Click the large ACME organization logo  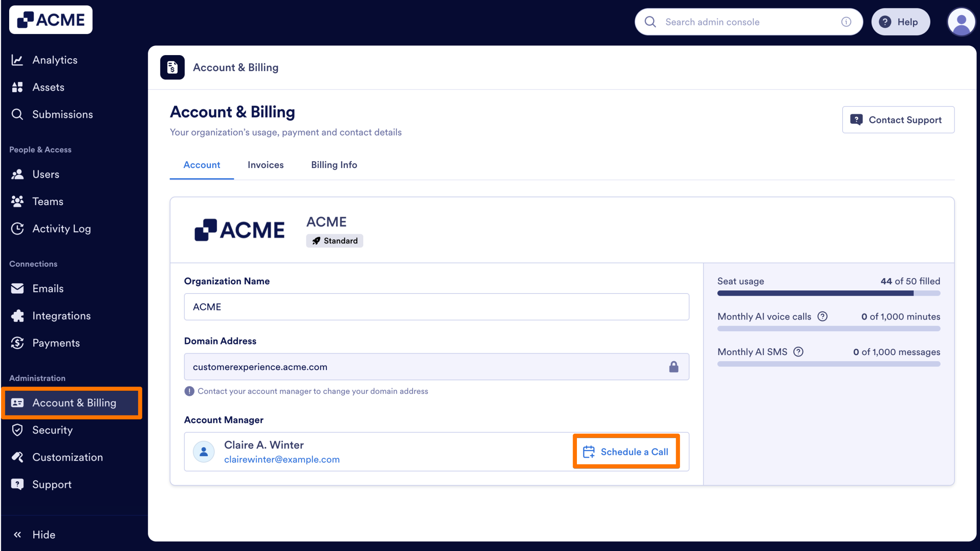tap(240, 230)
